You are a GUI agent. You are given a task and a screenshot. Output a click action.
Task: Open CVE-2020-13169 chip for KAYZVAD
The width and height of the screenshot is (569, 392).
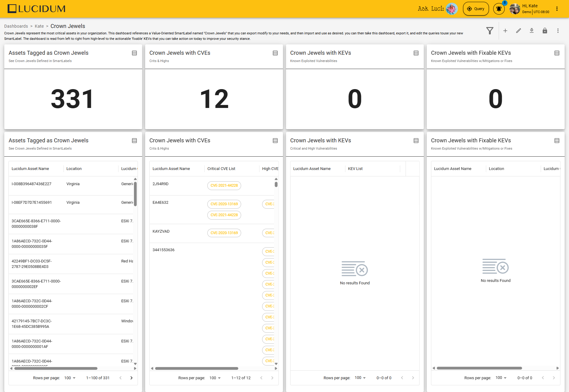coord(224,233)
